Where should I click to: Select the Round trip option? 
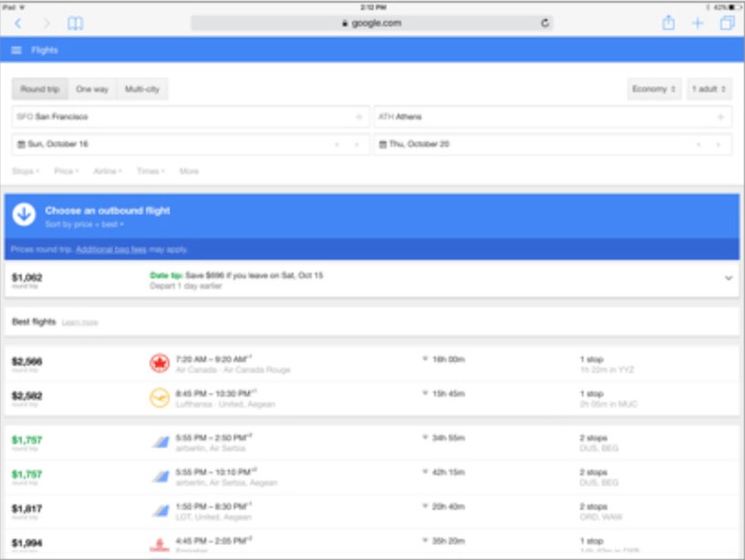40,88
